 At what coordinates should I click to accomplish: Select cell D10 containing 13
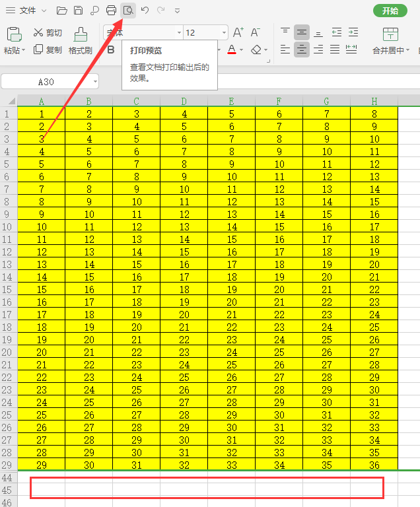coord(184,226)
